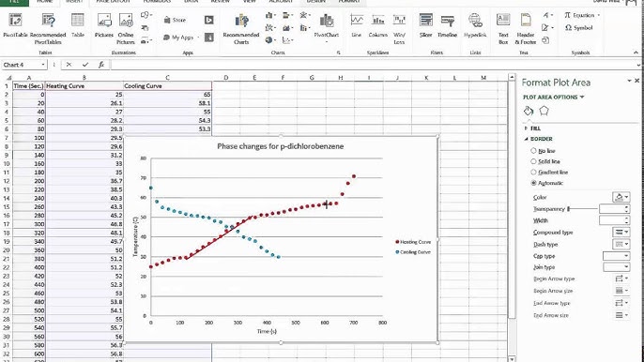Insert a stock or radar chart

(304, 16)
